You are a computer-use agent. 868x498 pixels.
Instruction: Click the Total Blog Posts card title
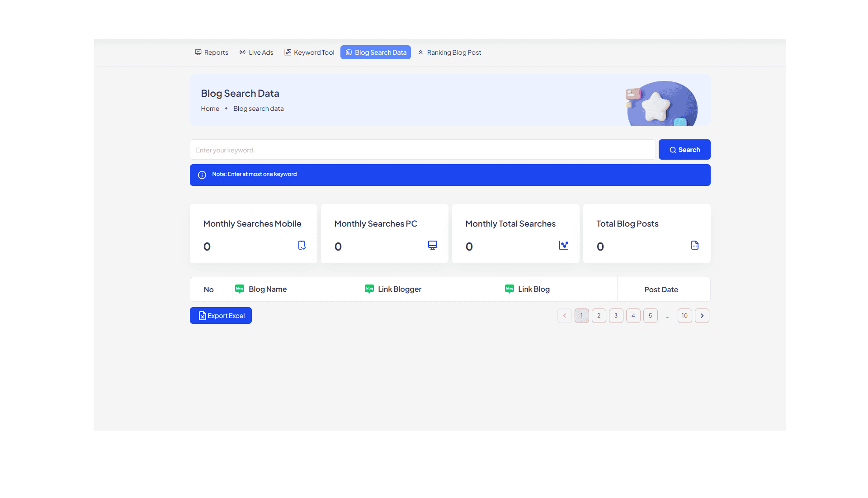[x=627, y=224]
